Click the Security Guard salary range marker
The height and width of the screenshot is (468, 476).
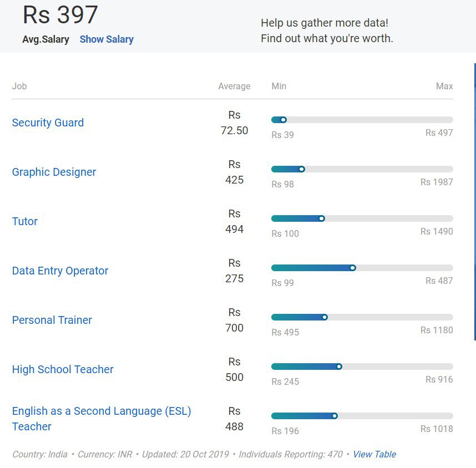[x=283, y=120]
